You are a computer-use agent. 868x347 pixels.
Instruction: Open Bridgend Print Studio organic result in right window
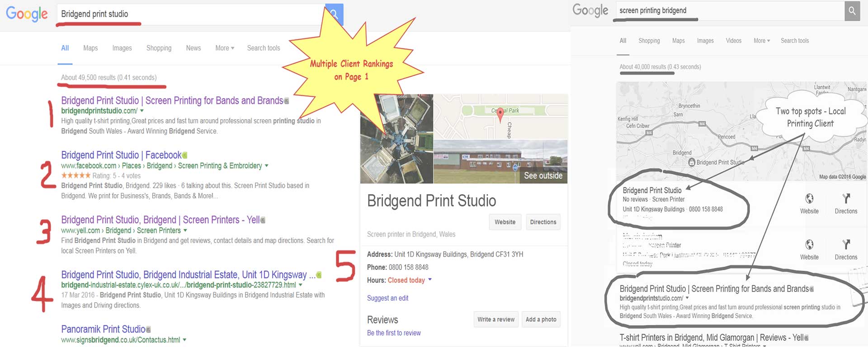[714, 289]
